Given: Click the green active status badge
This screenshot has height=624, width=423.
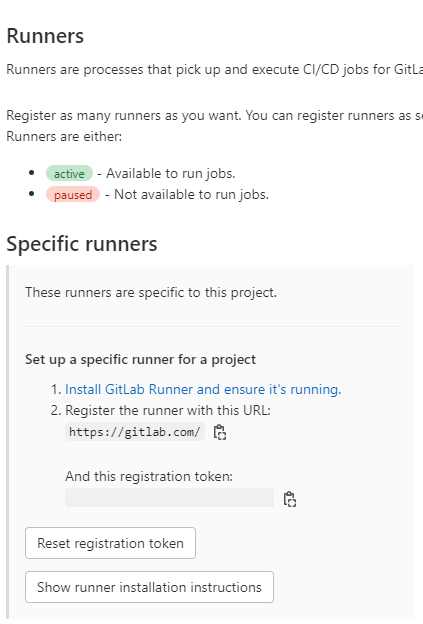Looking at the screenshot, I should [69, 174].
